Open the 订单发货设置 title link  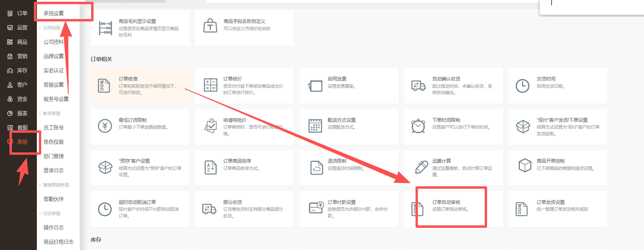pos(550,202)
